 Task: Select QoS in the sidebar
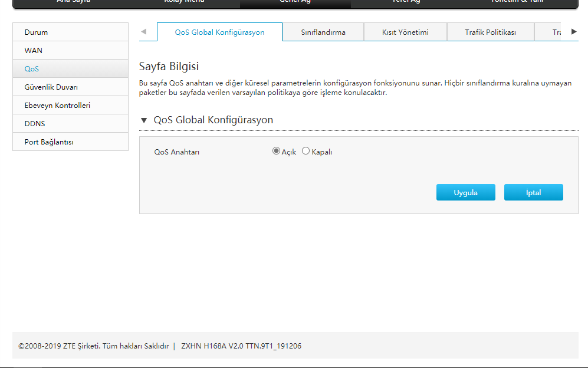coord(71,68)
